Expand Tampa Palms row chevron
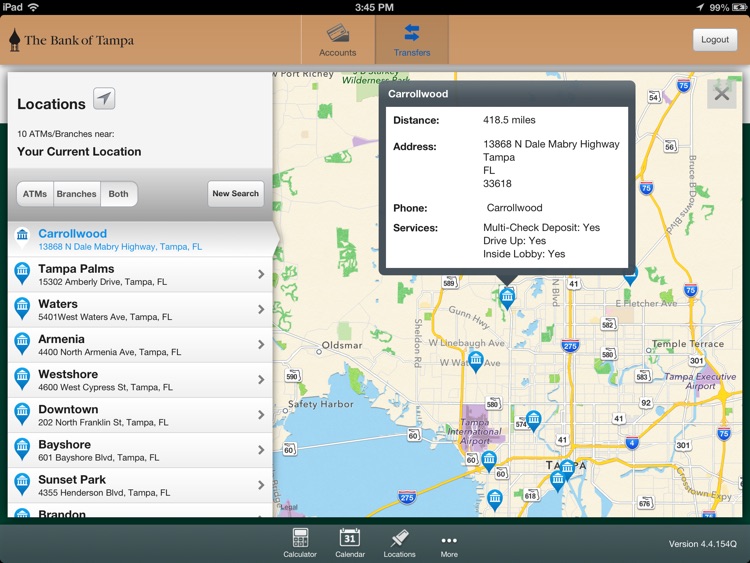Viewport: 750px width, 563px height. point(261,274)
